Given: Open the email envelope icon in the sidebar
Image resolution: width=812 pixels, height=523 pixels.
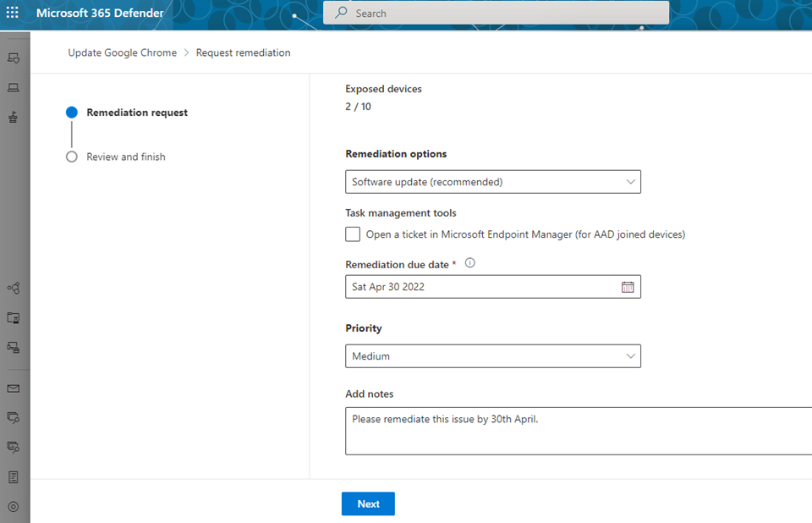Looking at the screenshot, I should pyautogui.click(x=13, y=388).
